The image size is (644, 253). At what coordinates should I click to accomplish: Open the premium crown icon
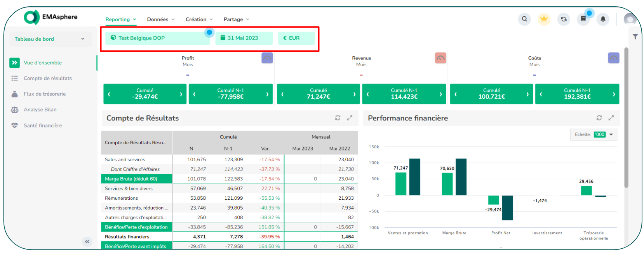(x=544, y=19)
